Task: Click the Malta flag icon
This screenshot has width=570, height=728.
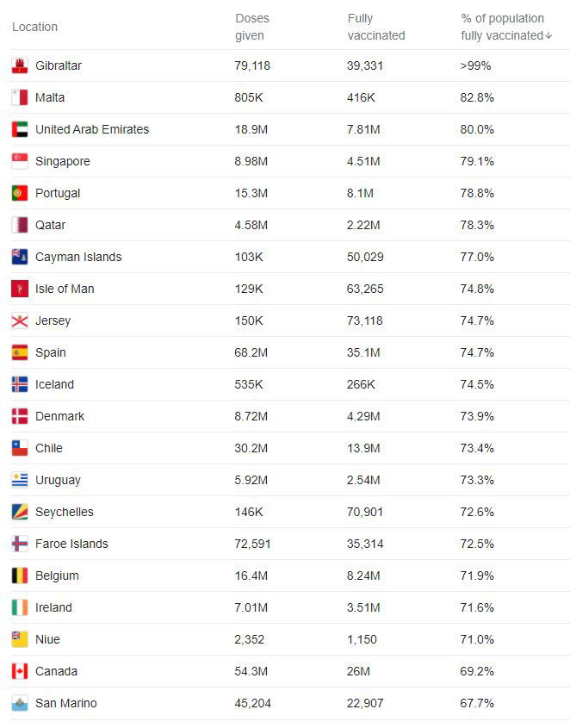Action: pos(20,97)
